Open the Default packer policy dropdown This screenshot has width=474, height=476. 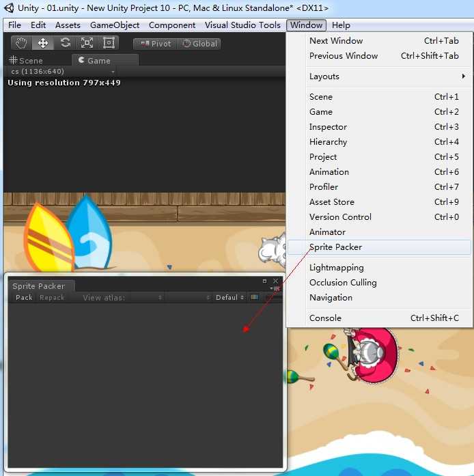click(229, 298)
